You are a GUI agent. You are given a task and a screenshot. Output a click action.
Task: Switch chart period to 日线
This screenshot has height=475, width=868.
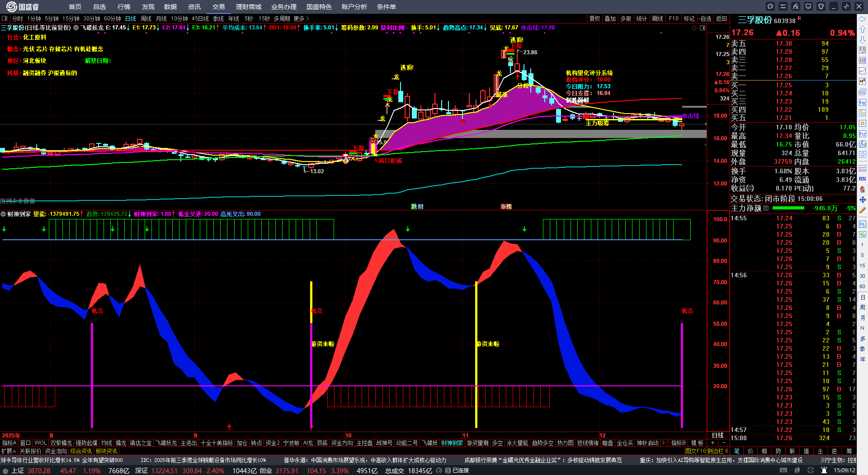[x=131, y=19]
